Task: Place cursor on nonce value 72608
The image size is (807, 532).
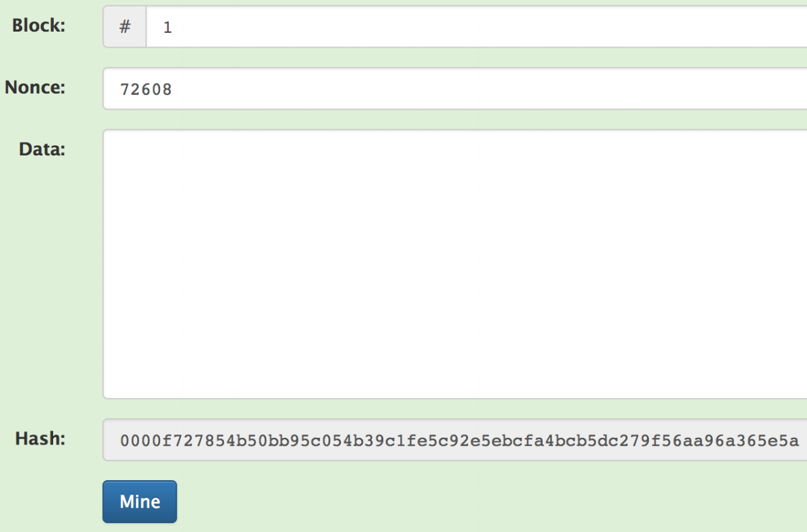Action: click(146, 89)
